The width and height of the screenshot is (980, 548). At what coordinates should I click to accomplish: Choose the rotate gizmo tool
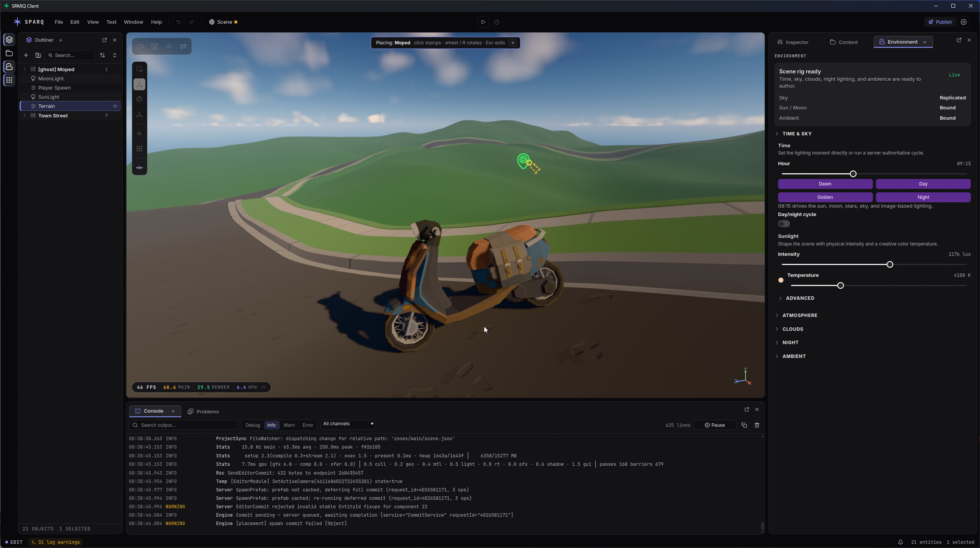[139, 99]
